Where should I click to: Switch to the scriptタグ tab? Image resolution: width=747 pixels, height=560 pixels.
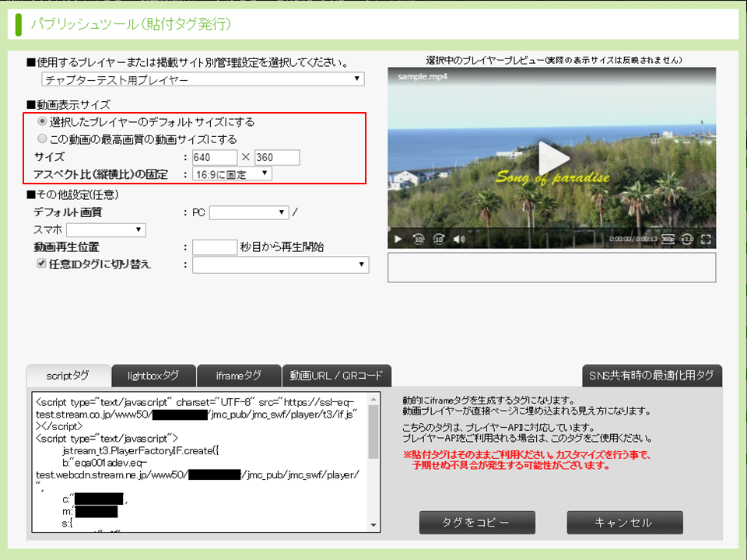point(68,376)
